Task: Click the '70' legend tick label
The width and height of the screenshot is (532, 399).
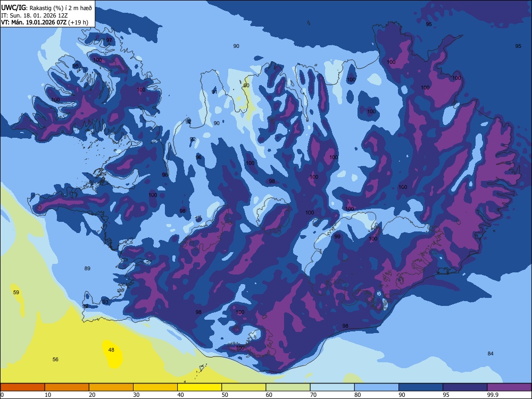Action: (x=313, y=395)
